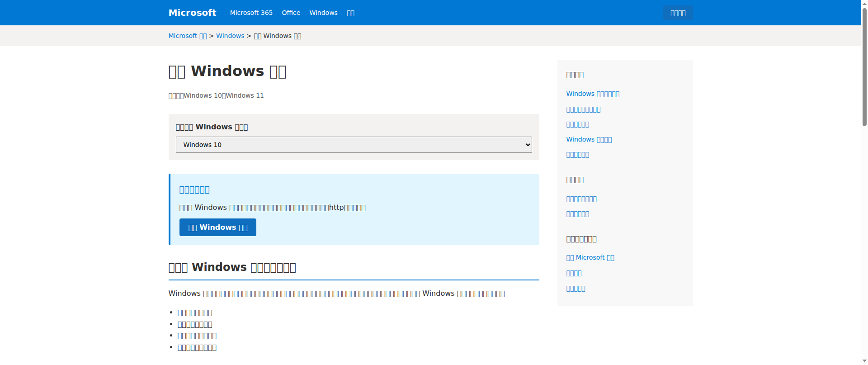Open the sidebar's first link starting with Windows

click(x=593, y=94)
